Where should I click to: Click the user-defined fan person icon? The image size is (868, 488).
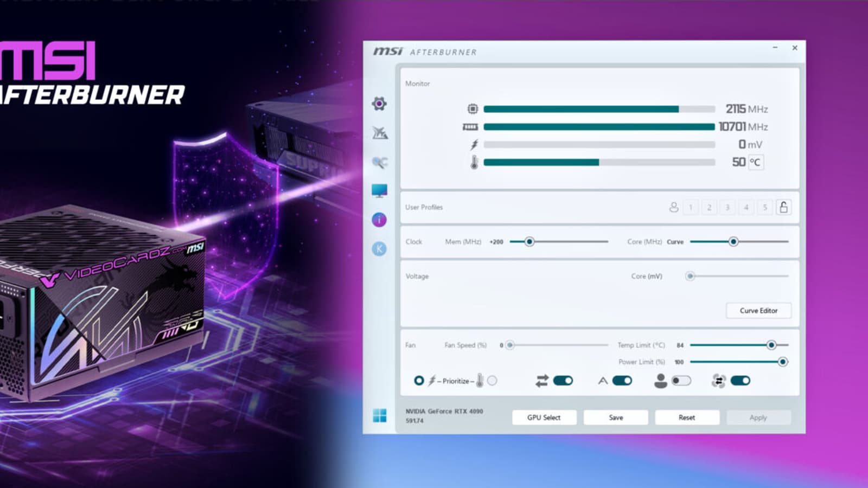[661, 381]
